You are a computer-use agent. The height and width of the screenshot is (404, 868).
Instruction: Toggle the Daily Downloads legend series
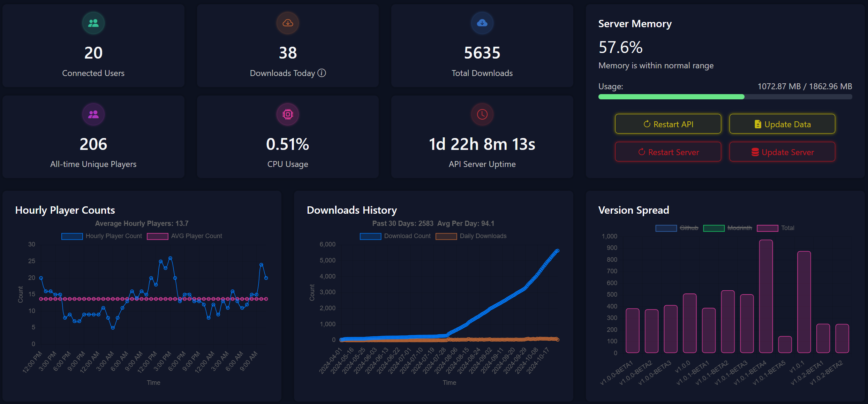pos(471,236)
